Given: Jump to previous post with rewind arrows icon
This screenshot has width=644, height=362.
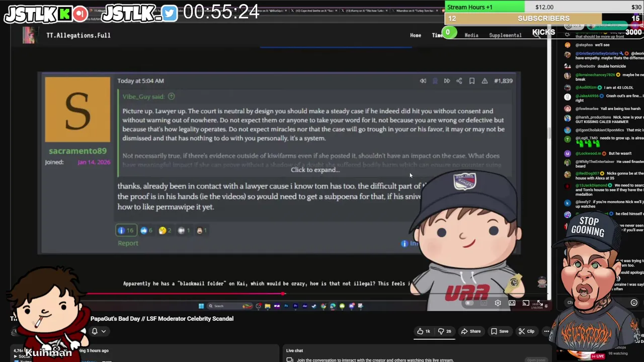Looking at the screenshot, I should (x=423, y=81).
